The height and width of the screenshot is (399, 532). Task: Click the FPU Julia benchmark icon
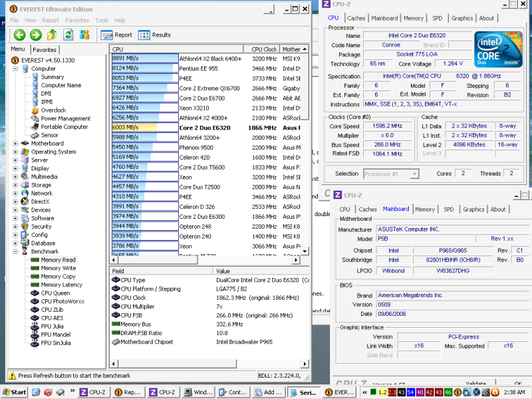pos(35,327)
